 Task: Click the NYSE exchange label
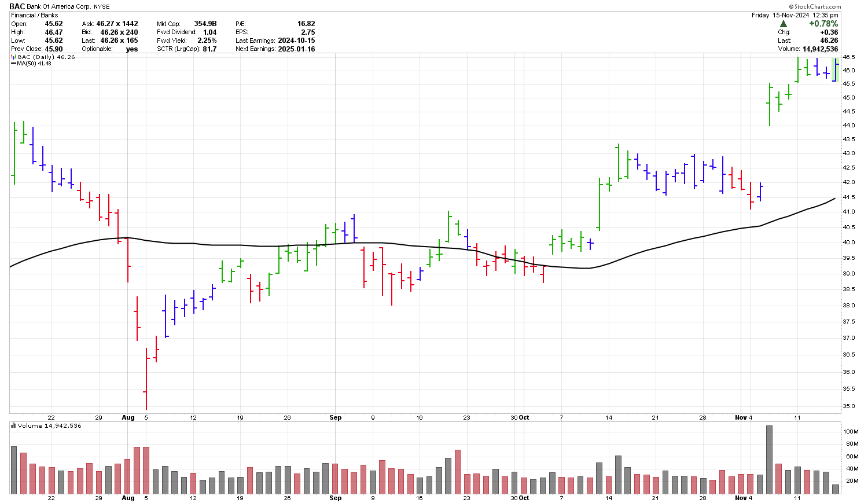point(101,7)
